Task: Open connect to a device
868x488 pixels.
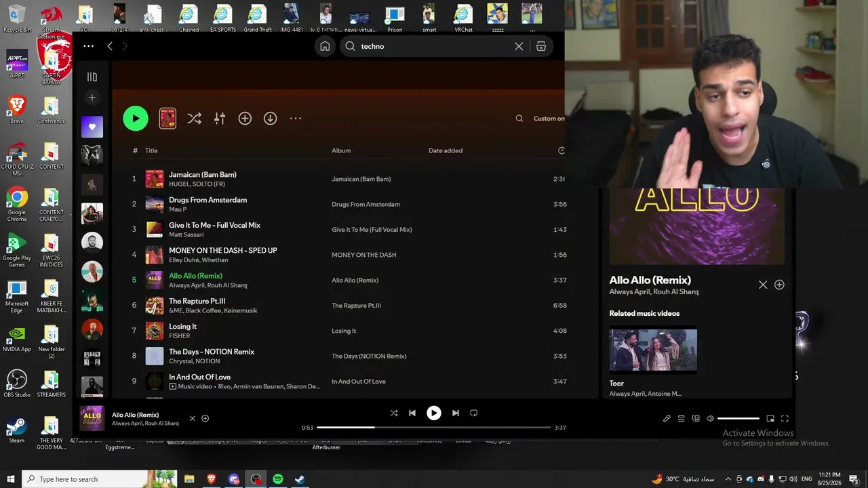Action: 696,418
